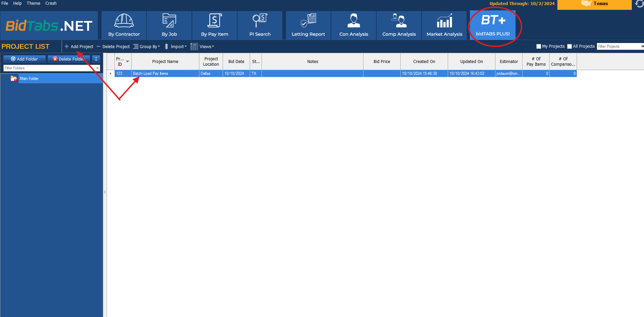Click the folder reorder up-down button

coord(96,59)
